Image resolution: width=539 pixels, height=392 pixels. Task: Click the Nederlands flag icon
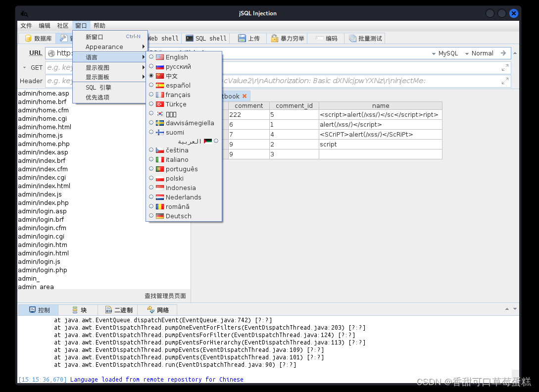click(x=160, y=197)
